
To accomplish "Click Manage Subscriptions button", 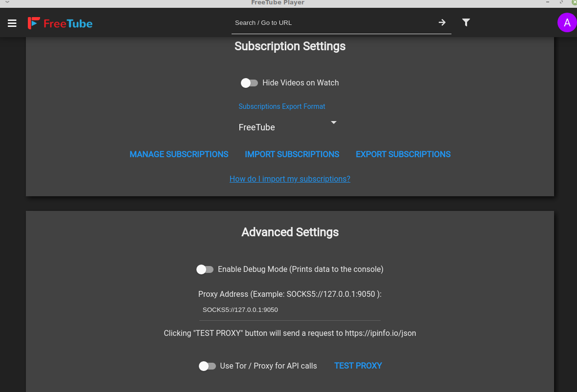I will (x=179, y=154).
